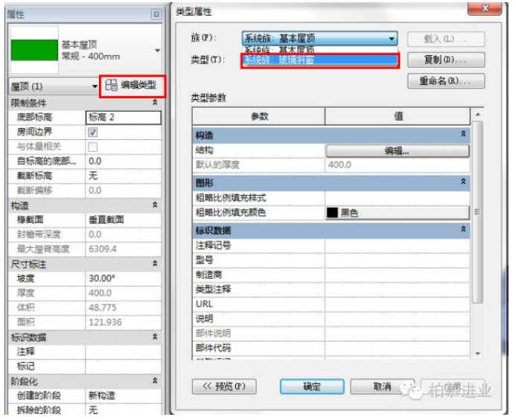Select 系统族: 基本屋顶 in the dropdown list
Image resolution: width=516 pixels, height=420 pixels.
tap(319, 50)
